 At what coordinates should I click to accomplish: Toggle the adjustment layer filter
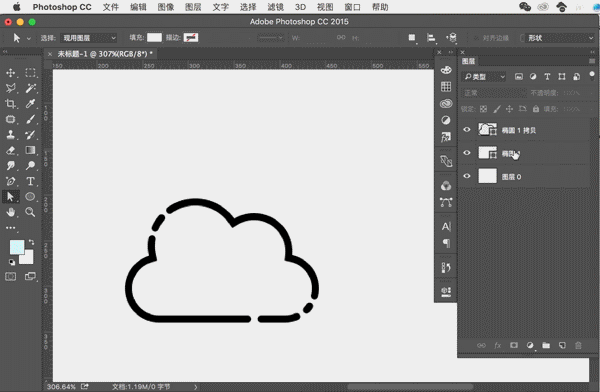(533, 77)
